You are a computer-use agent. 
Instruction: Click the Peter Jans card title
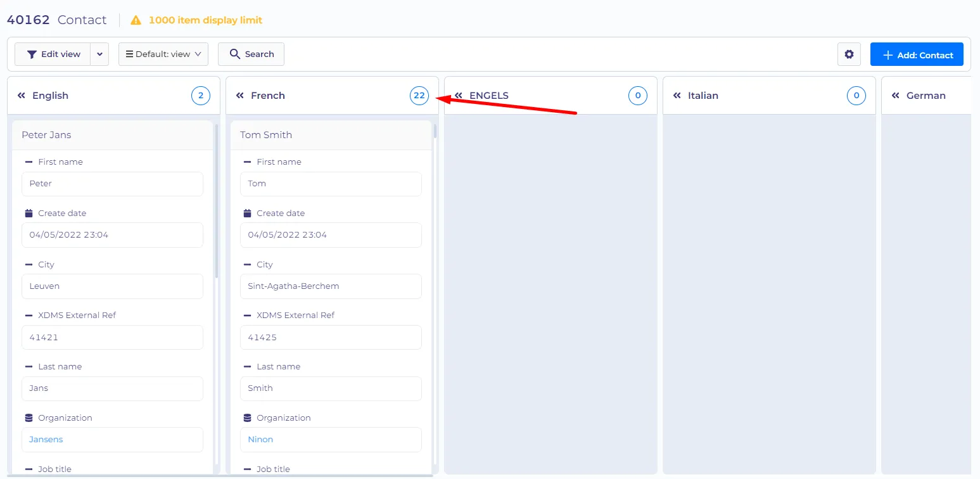pos(46,135)
